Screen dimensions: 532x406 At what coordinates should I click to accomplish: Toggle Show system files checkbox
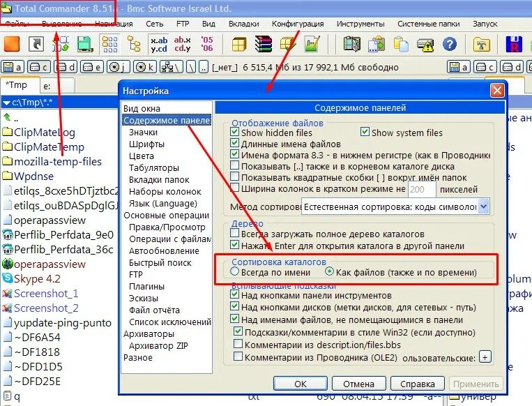[x=365, y=131]
